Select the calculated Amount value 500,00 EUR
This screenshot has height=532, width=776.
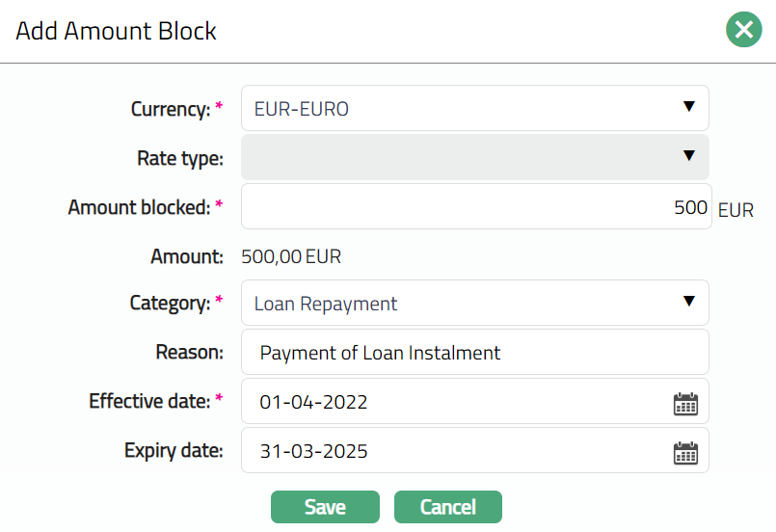(291, 257)
